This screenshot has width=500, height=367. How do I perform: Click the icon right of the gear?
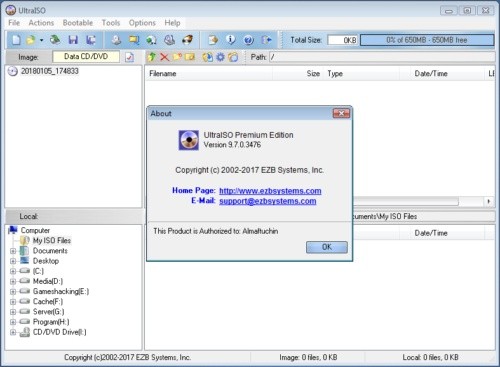(233, 57)
